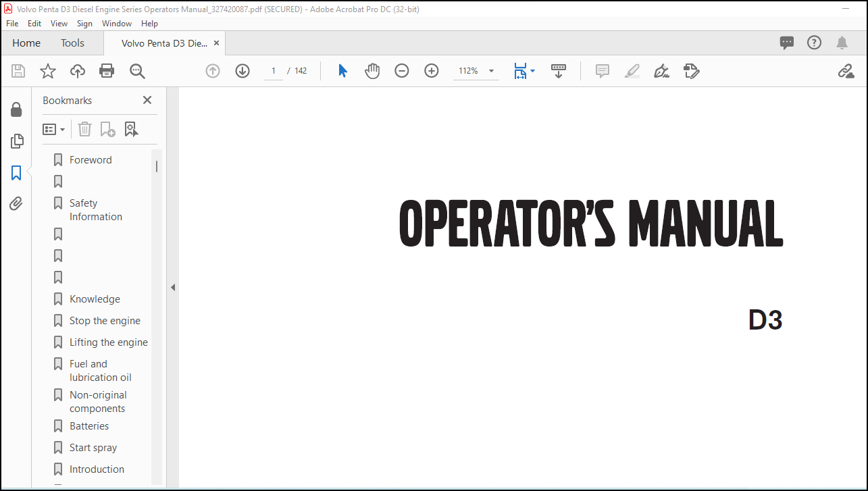
Task: Go to the previous page arrow
Action: [213, 71]
